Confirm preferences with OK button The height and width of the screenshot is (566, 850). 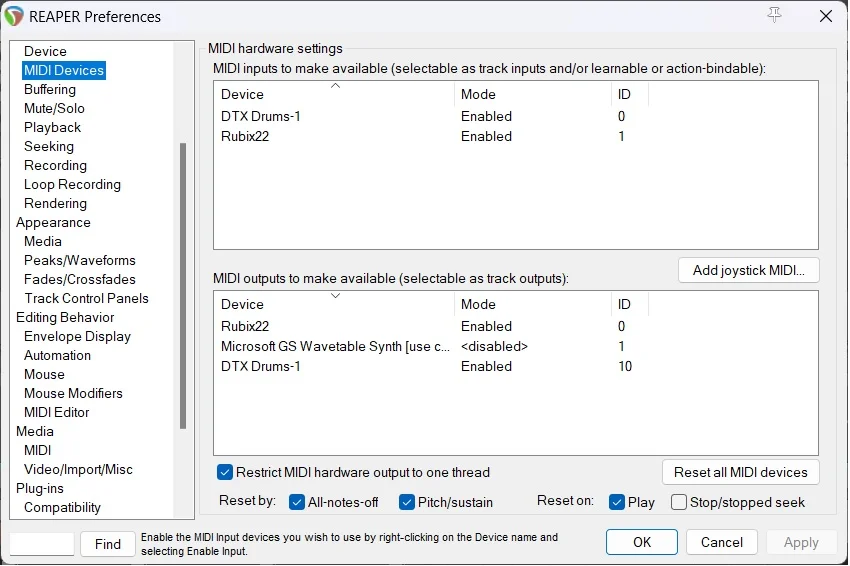click(x=641, y=542)
